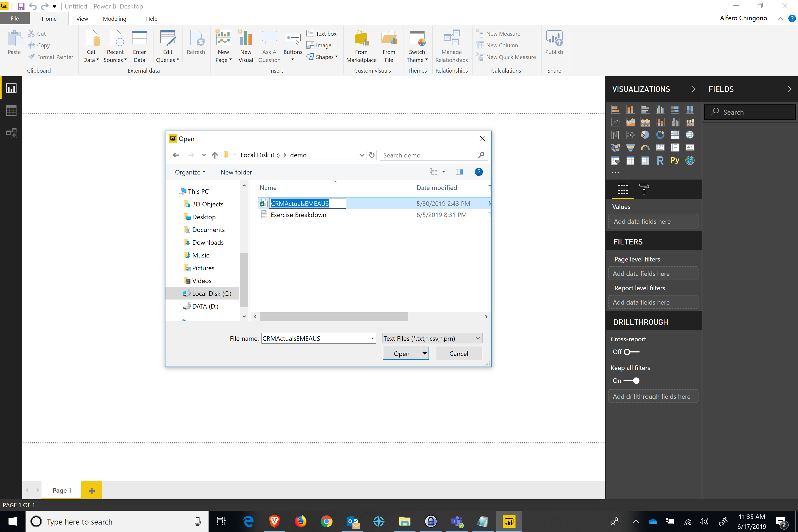Screen dimensions: 798x532
Task: Select the stacked bar chart visual icon
Action: click(x=616, y=109)
